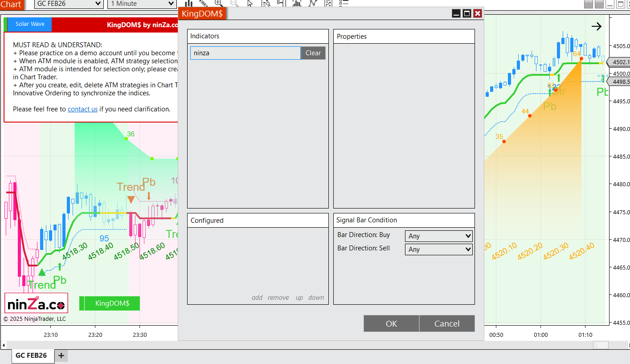Image resolution: width=630 pixels, height=364 pixels.
Task: Add a new chart tab with plus icon
Action: click(x=61, y=356)
